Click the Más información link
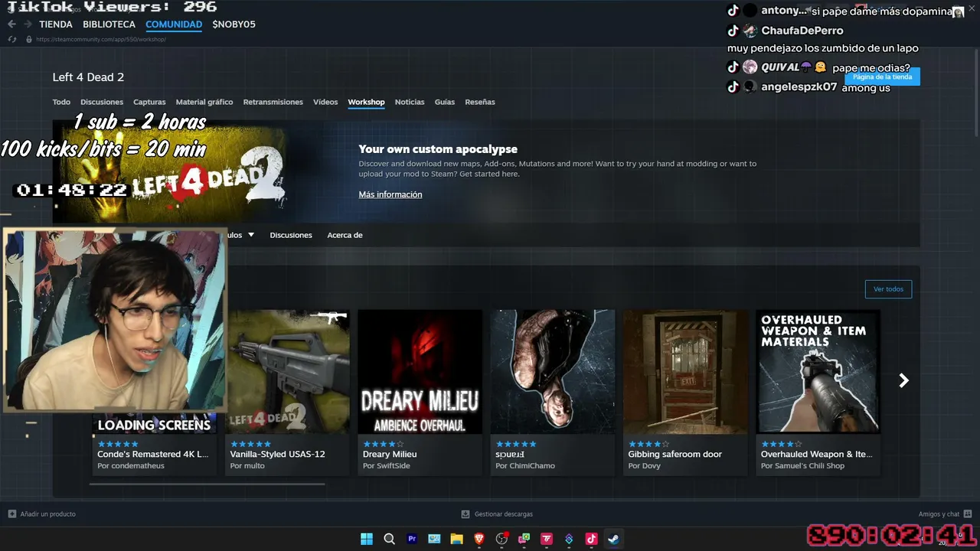This screenshot has height=551, width=980. coord(390,194)
